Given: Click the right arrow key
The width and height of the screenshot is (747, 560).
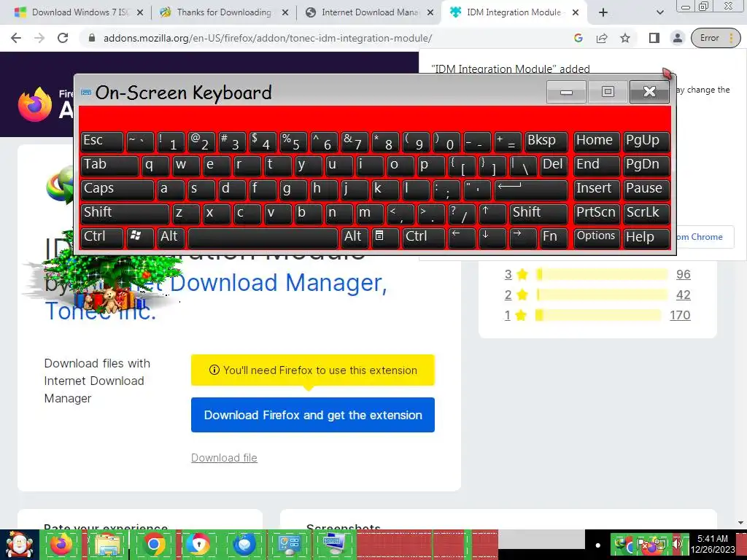Looking at the screenshot, I should [522, 238].
